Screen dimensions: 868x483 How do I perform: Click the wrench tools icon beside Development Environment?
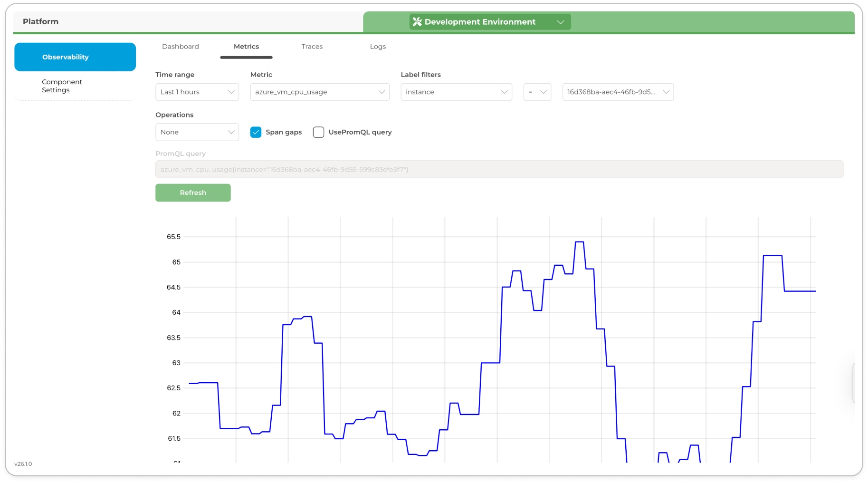(417, 22)
